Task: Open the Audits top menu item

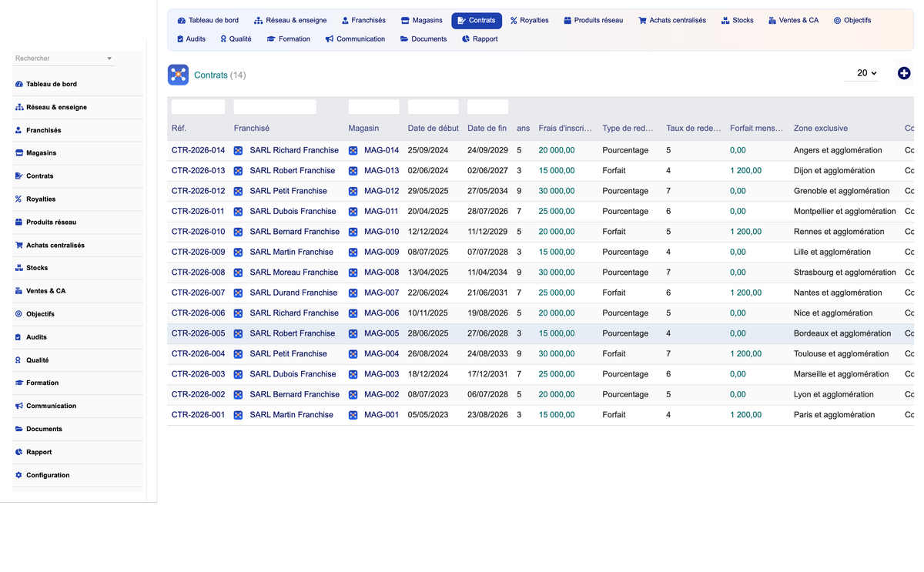Action: (x=191, y=39)
